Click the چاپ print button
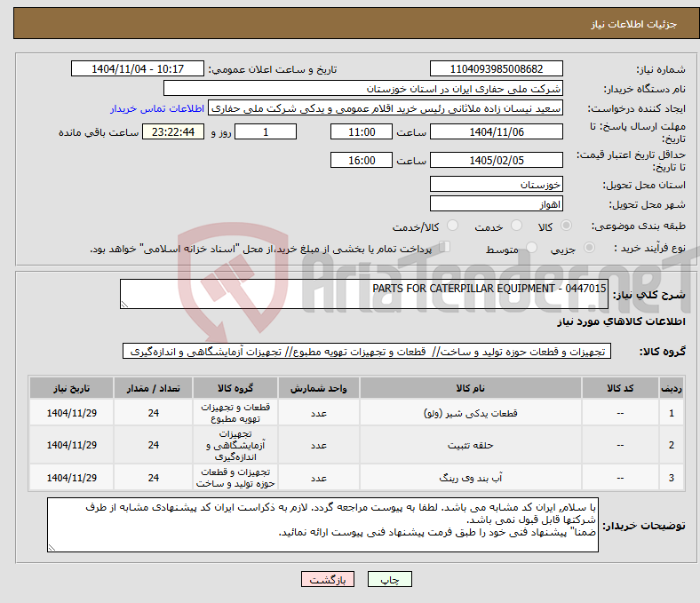Screen dimensions: 700x603 click(x=390, y=579)
